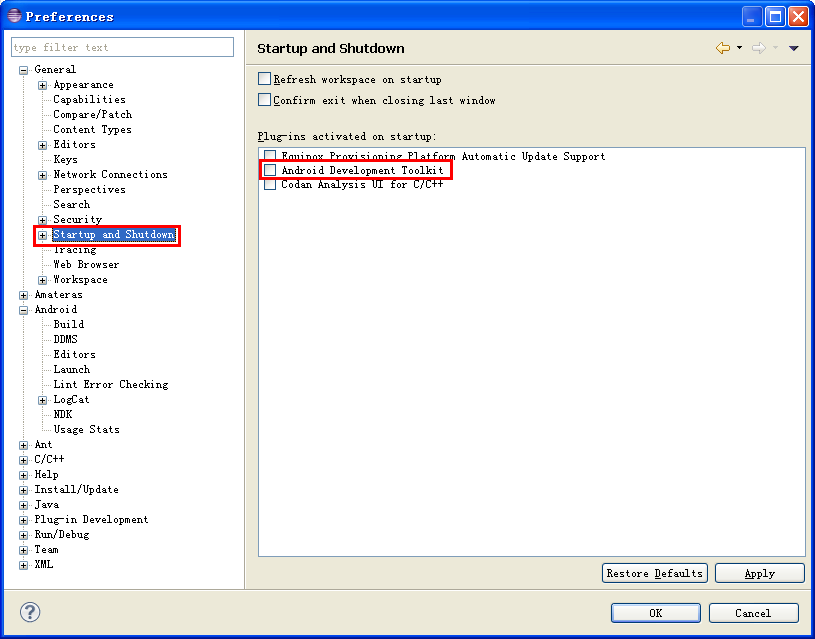Screen dimensions: 815x639
Task: Select Team in the preferences tree
Action: (46, 549)
